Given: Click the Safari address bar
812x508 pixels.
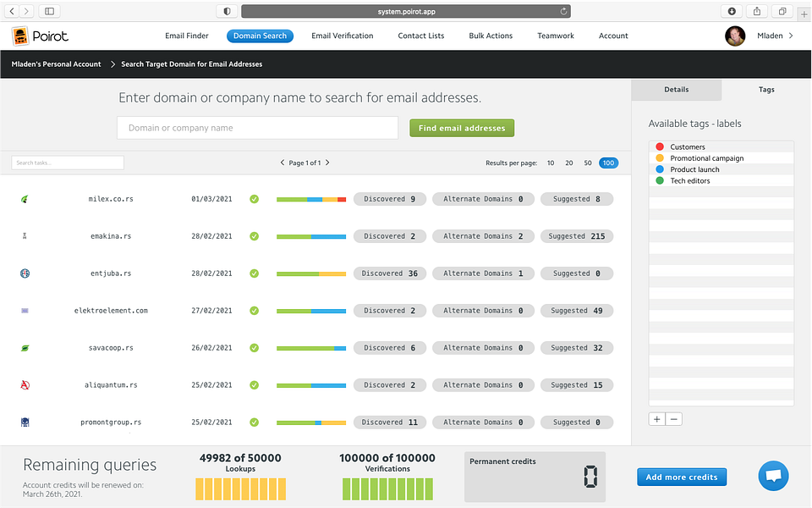Looking at the screenshot, I should pyautogui.click(x=406, y=11).
